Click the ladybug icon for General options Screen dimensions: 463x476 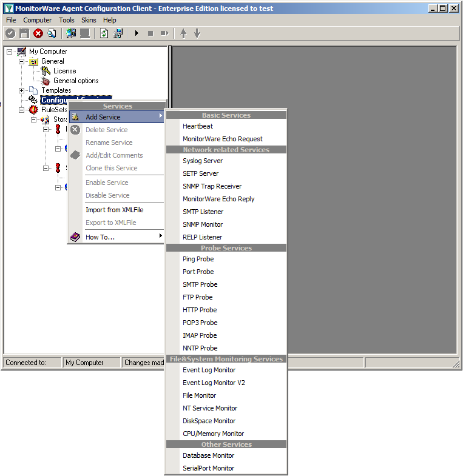(x=46, y=81)
